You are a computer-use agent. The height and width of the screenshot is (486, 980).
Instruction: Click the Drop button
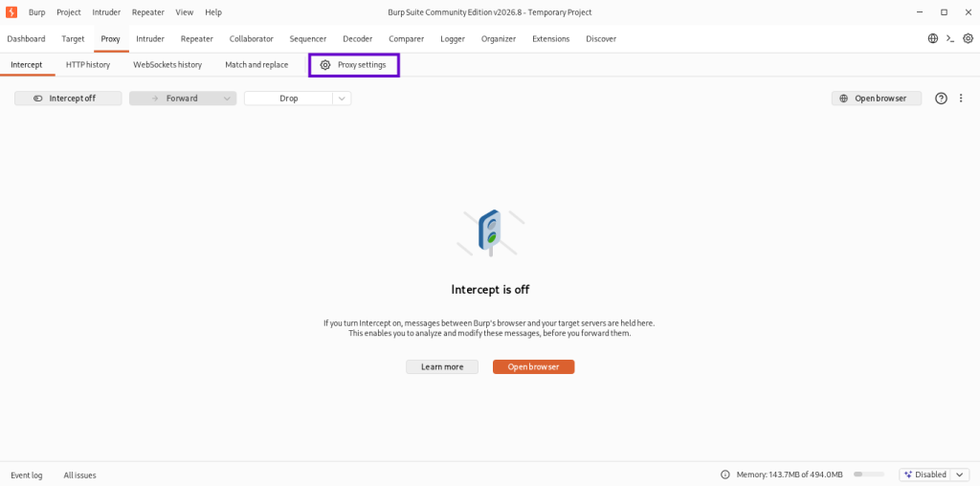click(x=289, y=99)
